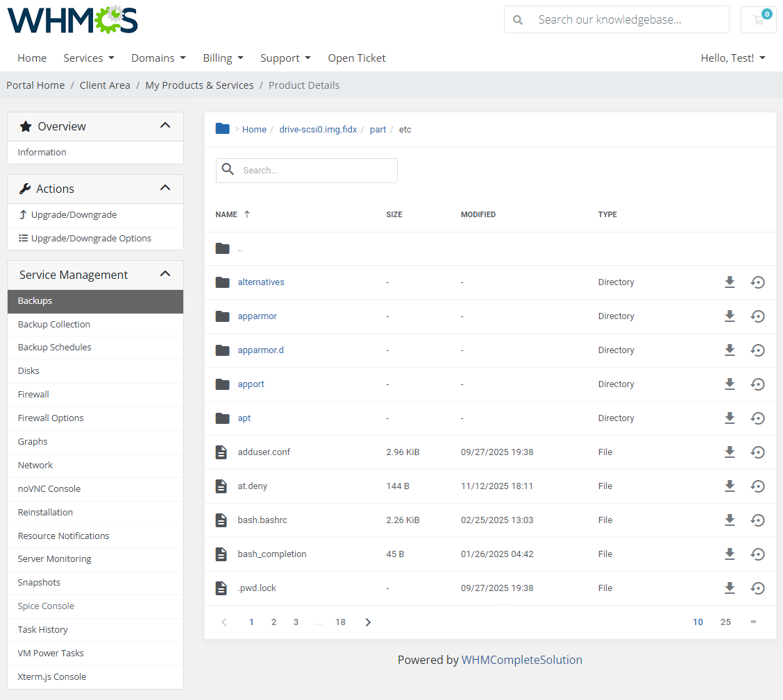Click Open Ticket in navigation
The height and width of the screenshot is (700, 783).
[x=357, y=58]
